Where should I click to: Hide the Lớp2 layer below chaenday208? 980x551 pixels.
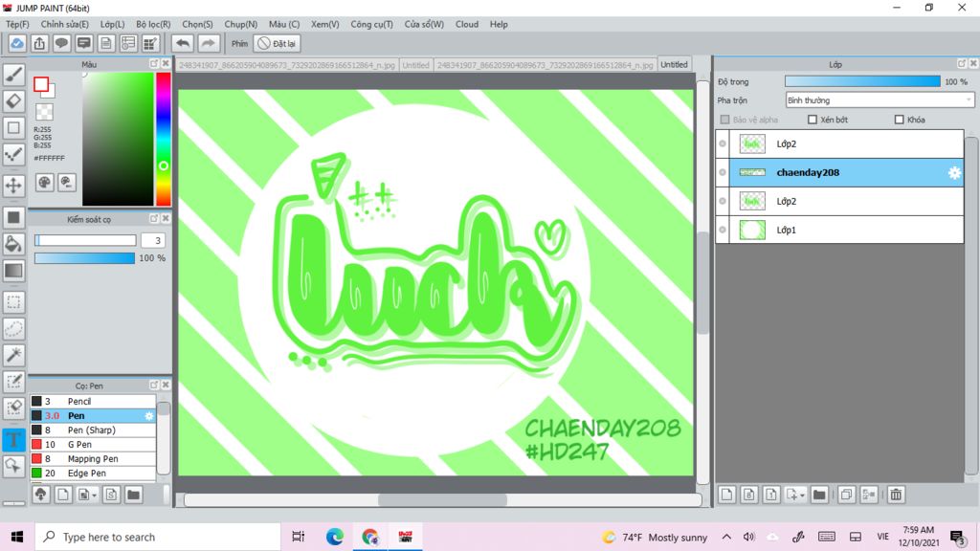coord(723,201)
